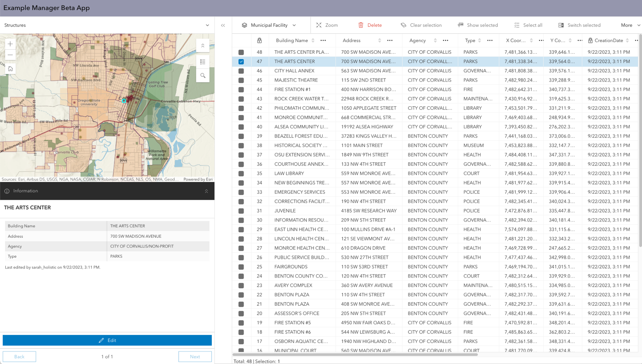Open the Agency column options menu
The width and height of the screenshot is (642, 364).
pyautogui.click(x=445, y=40)
